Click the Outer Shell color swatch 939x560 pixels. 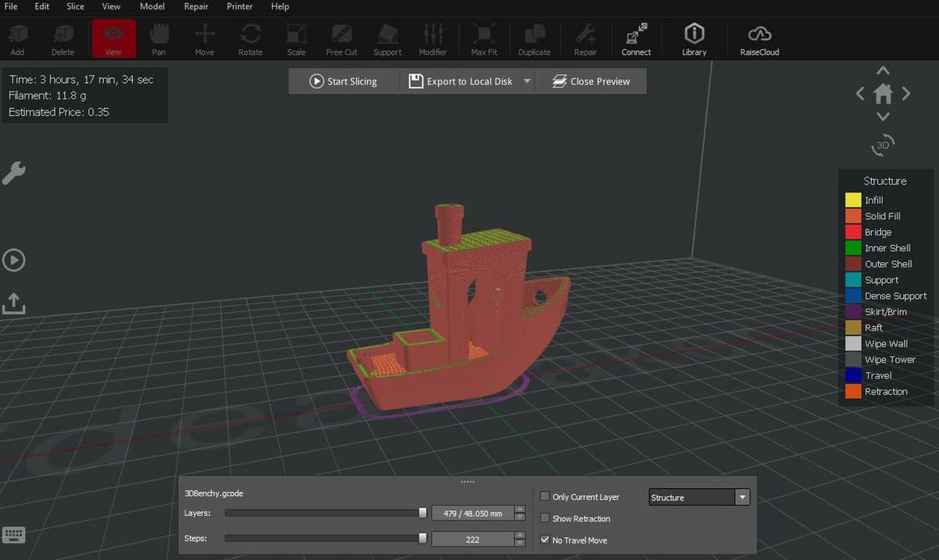click(853, 264)
